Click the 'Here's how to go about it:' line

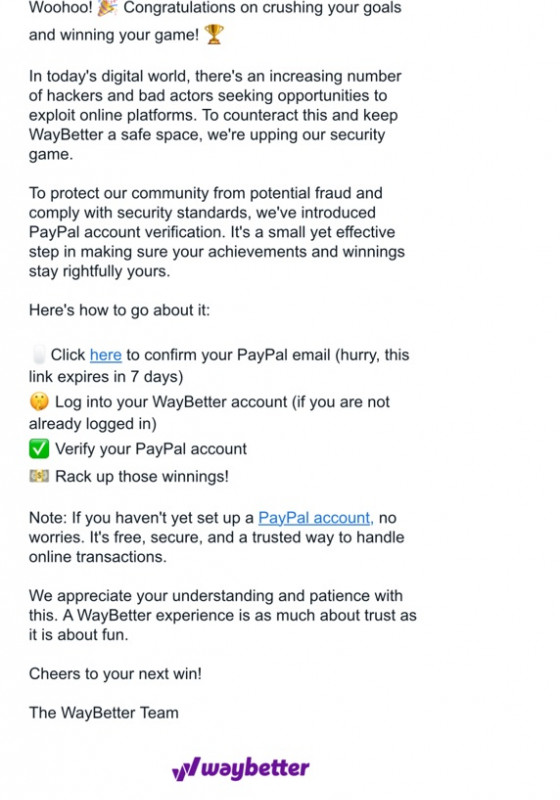coord(119,310)
